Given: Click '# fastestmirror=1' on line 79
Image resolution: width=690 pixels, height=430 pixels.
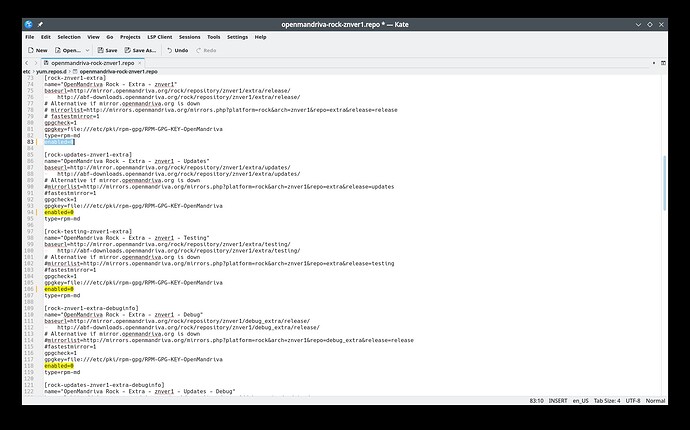Looking at the screenshot, I should 72,116.
